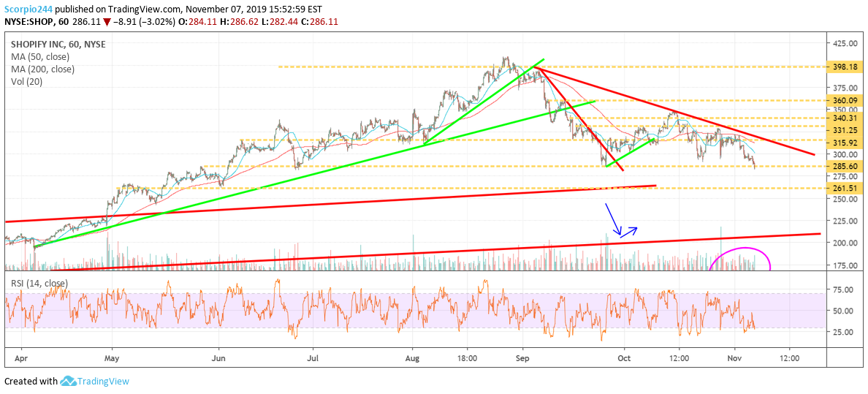Click the Oct date axis label
The height and width of the screenshot is (394, 868).
[x=624, y=358]
